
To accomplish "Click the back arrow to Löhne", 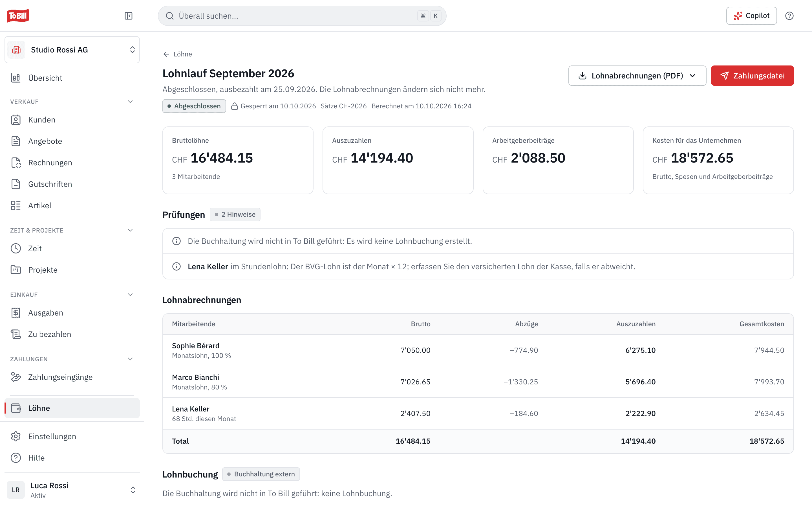I will [x=166, y=54].
